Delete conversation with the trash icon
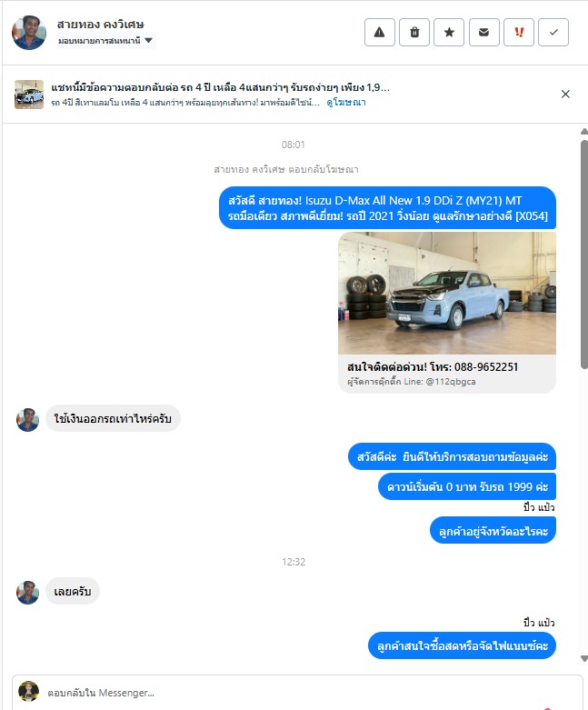This screenshot has height=710, width=588. point(414,32)
